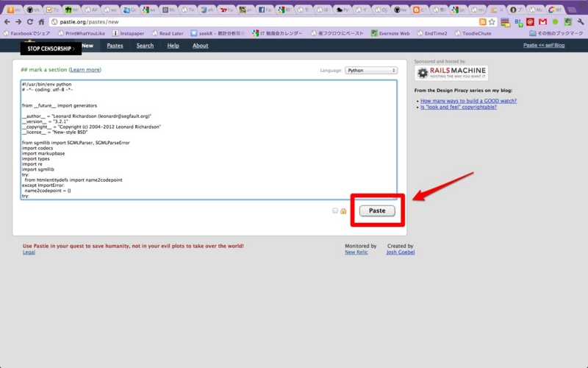Open the Evernote Web bookmark

390,33
